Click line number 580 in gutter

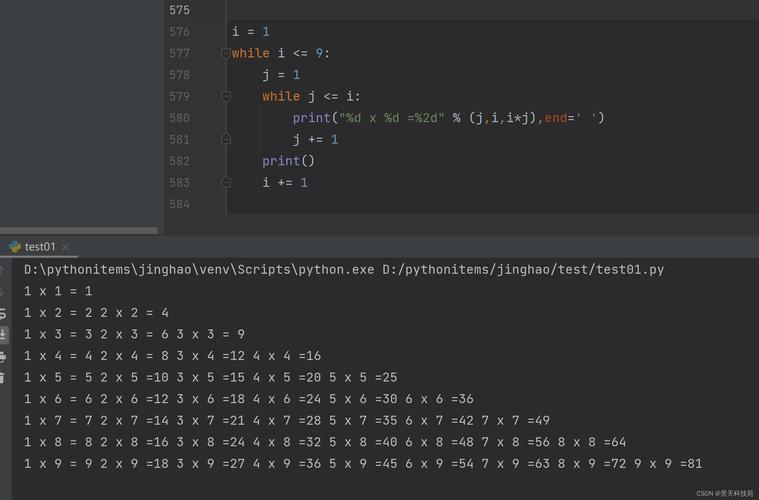tap(179, 118)
